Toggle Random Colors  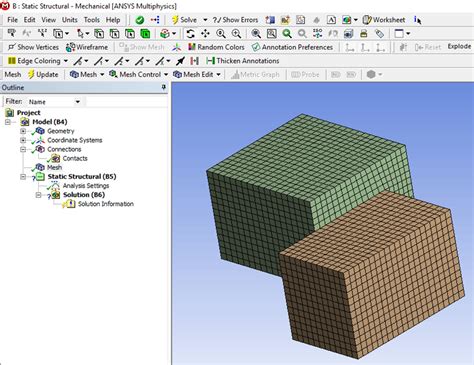click(x=216, y=47)
